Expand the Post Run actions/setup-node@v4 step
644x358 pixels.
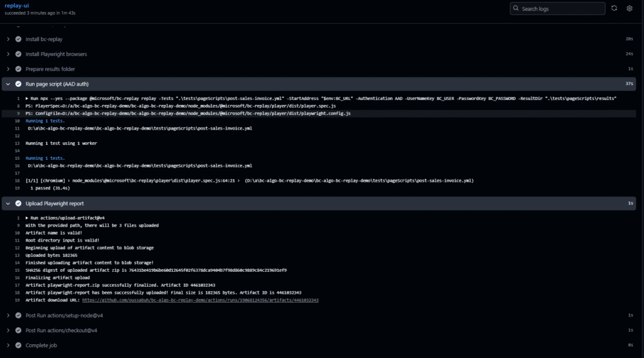coord(8,315)
